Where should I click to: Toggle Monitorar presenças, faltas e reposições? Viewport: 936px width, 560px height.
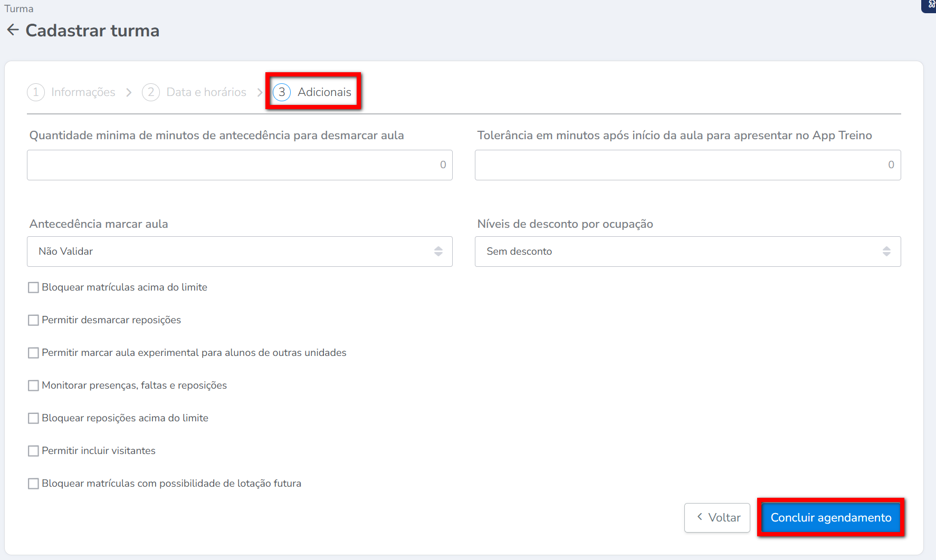[33, 385]
